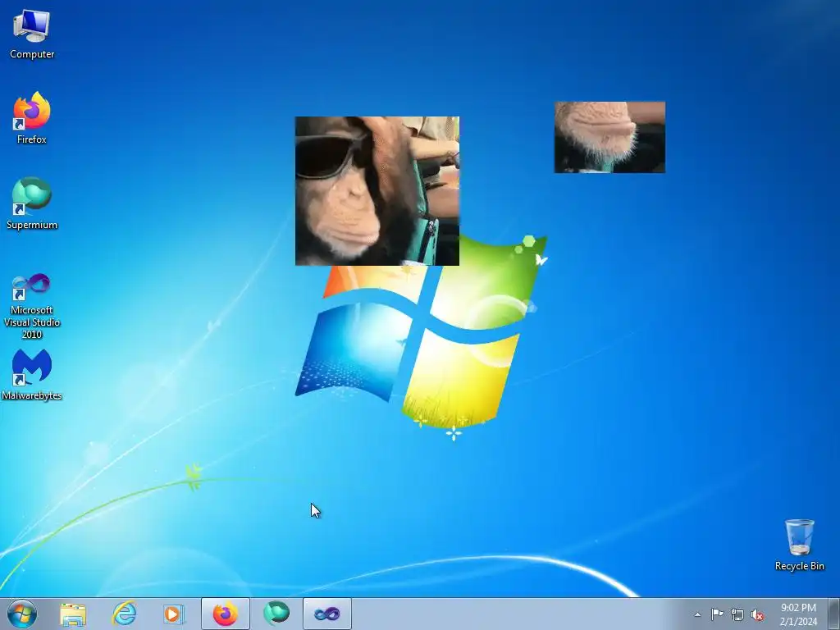Image resolution: width=840 pixels, height=630 pixels.
Task: Select the Firefox desktop shortcut
Action: pyautogui.click(x=32, y=118)
